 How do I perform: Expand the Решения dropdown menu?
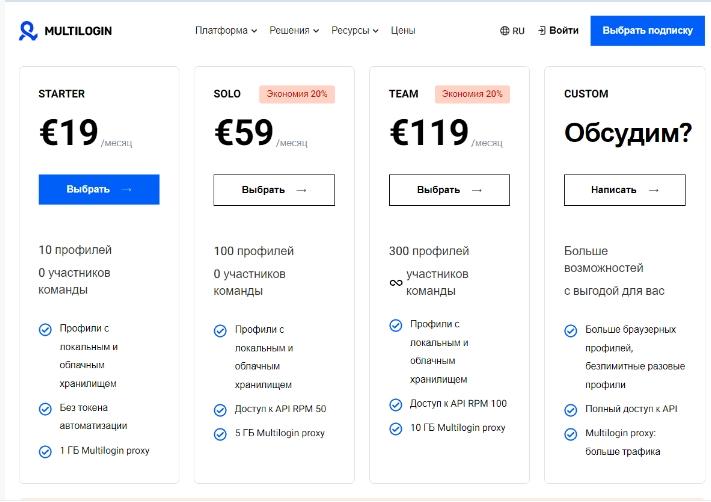pos(294,30)
